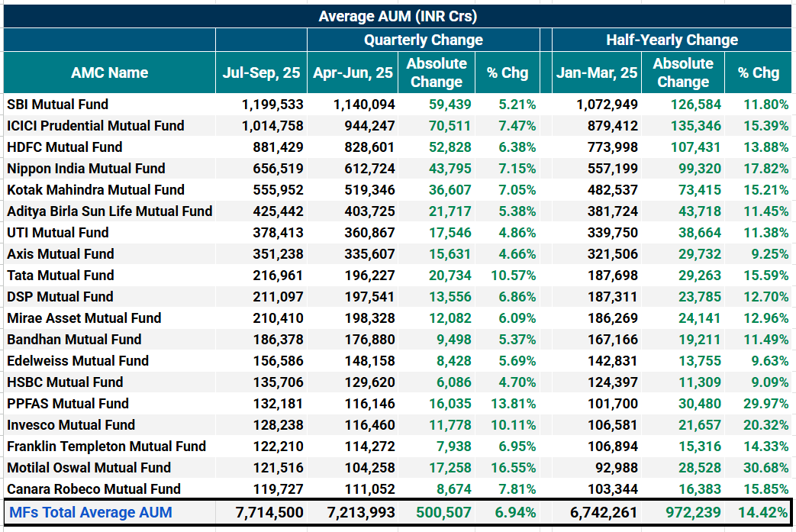Viewport: 796px width, 532px height.
Task: Select the 'Average AUM (INR Crs)' title cell
Action: tap(398, 16)
